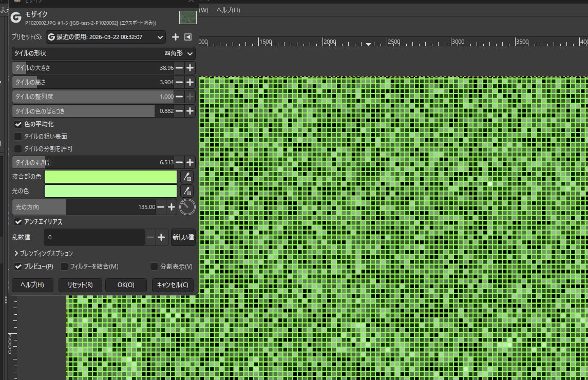Click horizontal ruler pointer marker
This screenshot has width=588, height=380.
369,44
